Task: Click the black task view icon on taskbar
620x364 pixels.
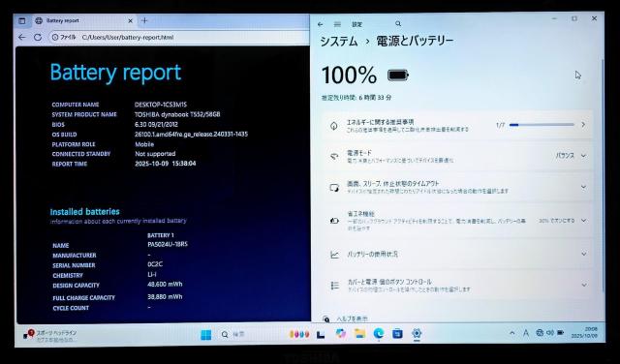Action: [x=321, y=335]
